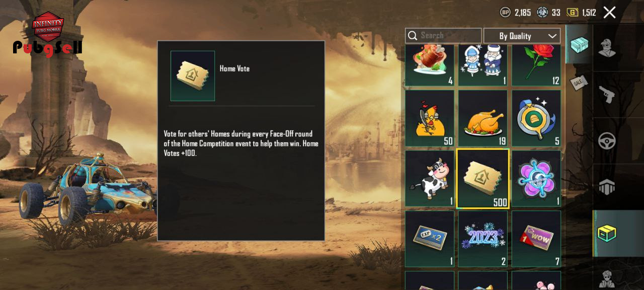This screenshot has height=290, width=644.
Task: Select the roast chicken item
Action: [482, 118]
